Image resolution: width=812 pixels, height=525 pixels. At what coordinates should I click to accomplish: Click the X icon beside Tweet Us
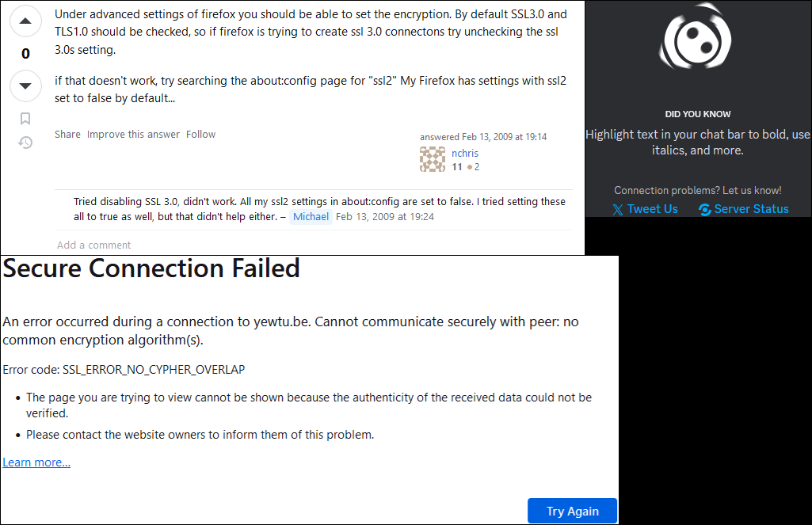[618, 210]
